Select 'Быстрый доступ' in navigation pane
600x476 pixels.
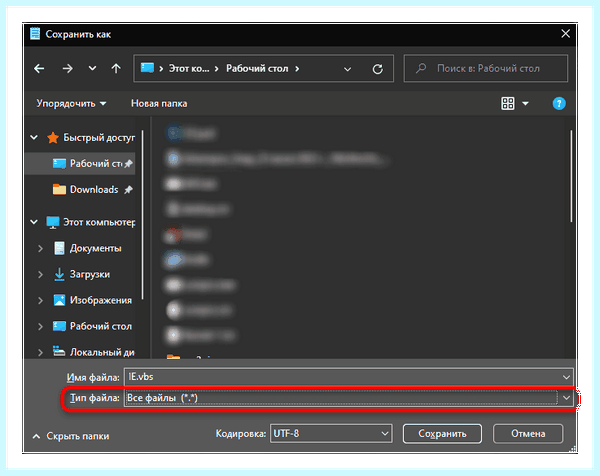tap(99, 137)
